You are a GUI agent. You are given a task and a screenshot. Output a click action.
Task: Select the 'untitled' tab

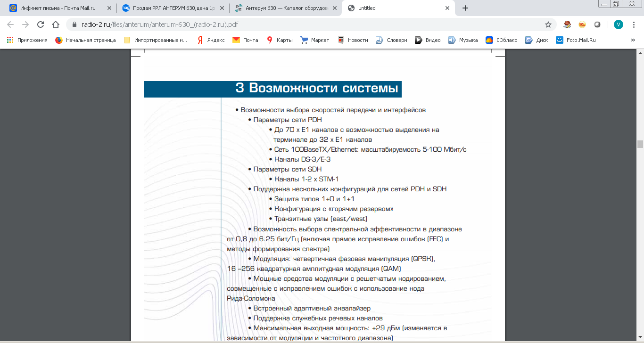399,8
